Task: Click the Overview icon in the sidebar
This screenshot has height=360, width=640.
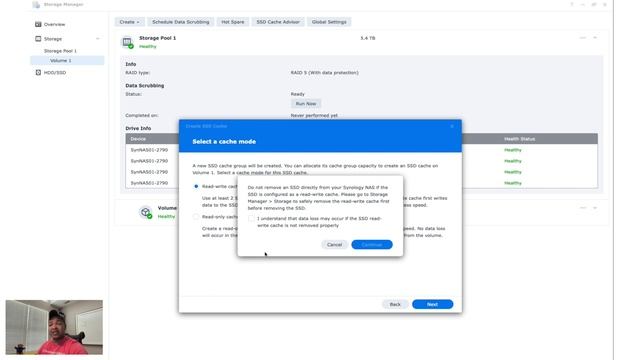Action: pyautogui.click(x=38, y=24)
